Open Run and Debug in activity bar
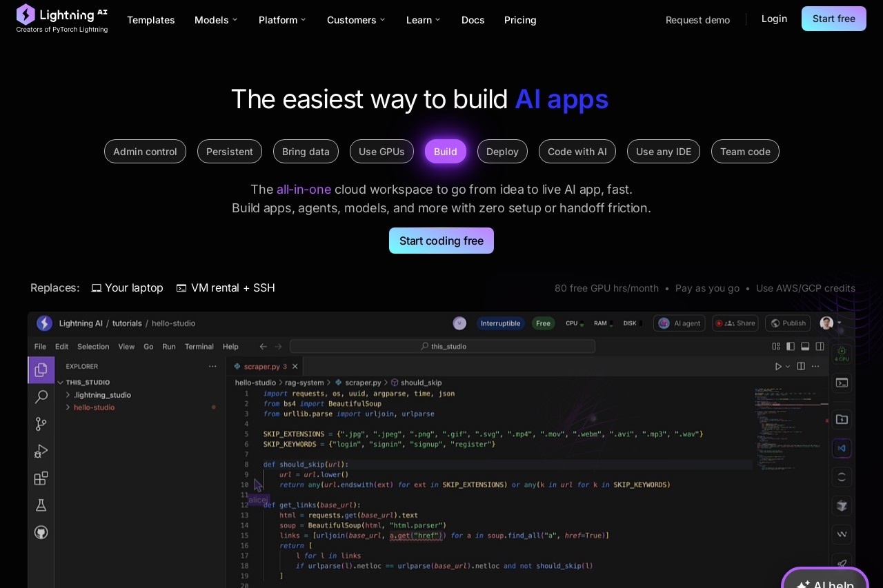The image size is (883, 588). coord(41,451)
